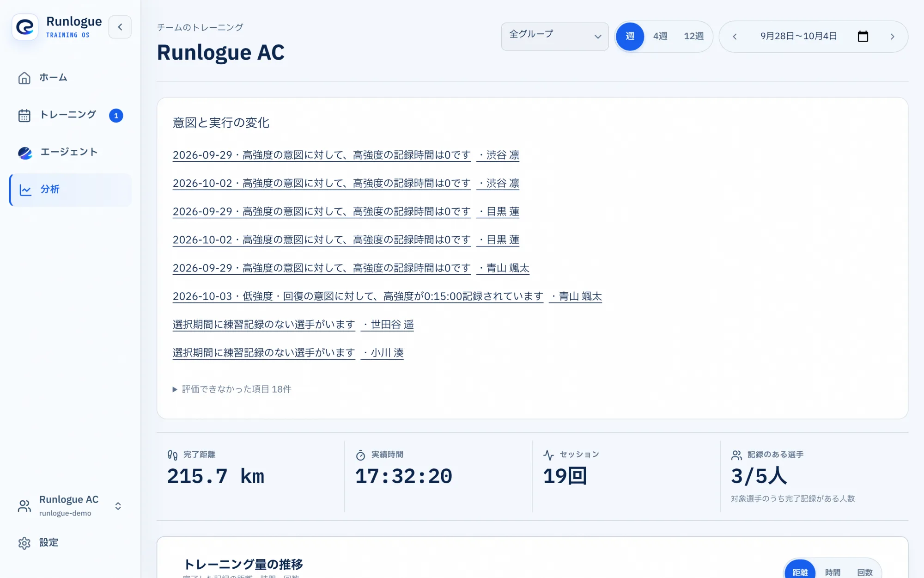Open the 全グループ dropdown

point(555,37)
